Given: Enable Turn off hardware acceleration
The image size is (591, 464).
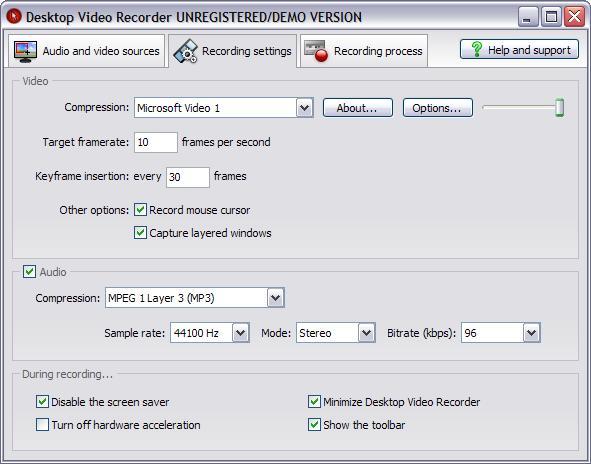Looking at the screenshot, I should click(42, 425).
